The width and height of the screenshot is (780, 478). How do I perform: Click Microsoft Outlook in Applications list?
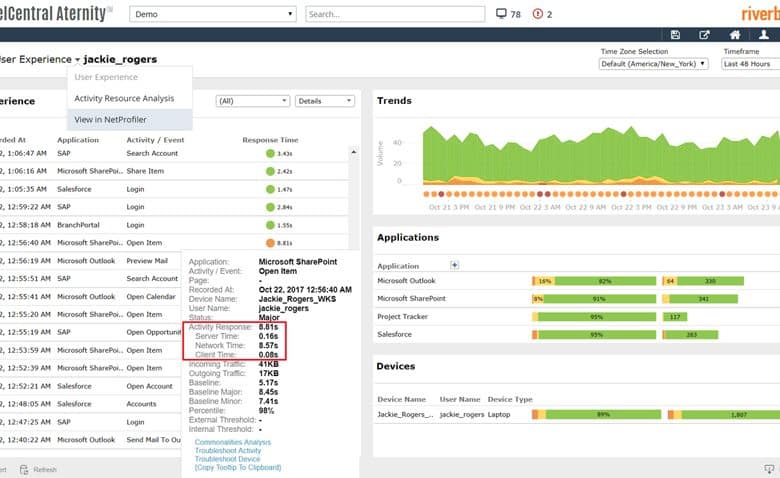(x=406, y=281)
